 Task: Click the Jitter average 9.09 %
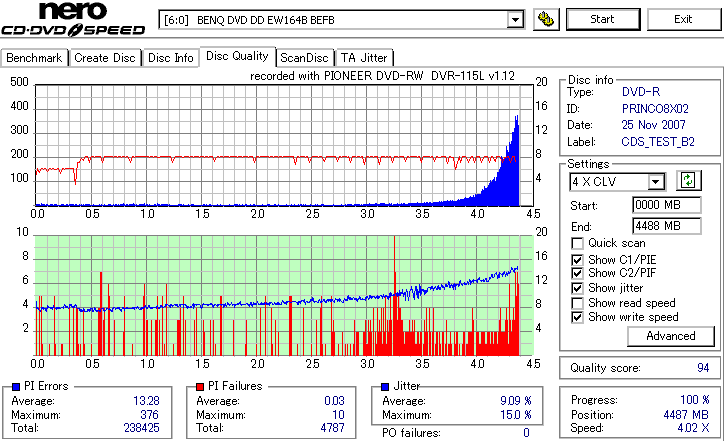[516, 401]
